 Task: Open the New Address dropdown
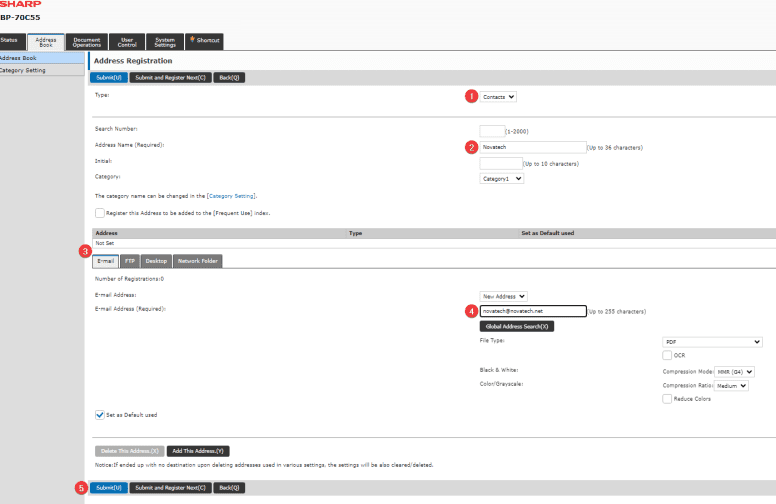[504, 296]
